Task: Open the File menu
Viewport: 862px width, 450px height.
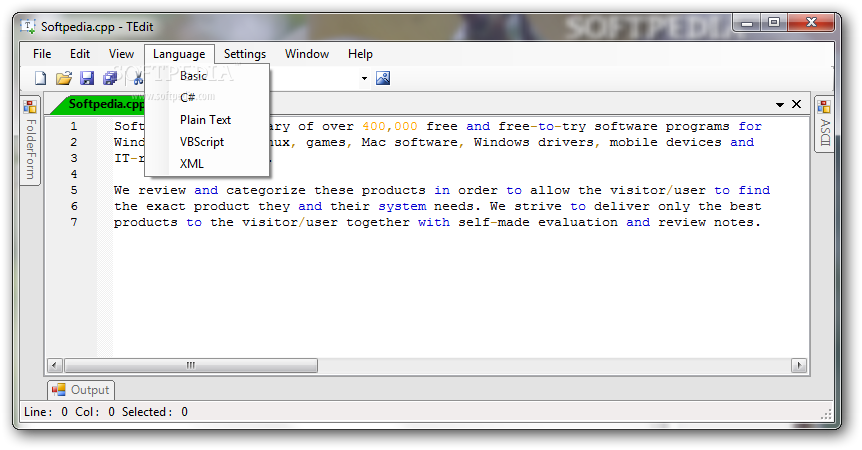Action: click(x=42, y=54)
